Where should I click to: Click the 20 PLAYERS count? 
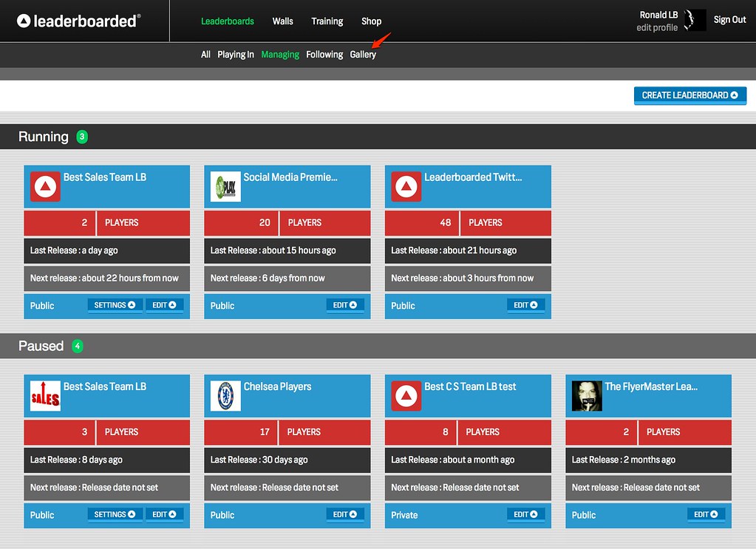click(x=287, y=222)
